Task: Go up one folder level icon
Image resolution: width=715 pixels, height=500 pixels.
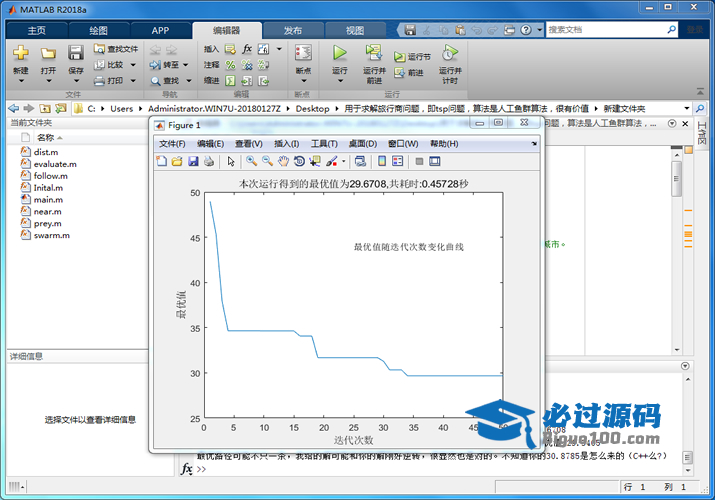Action: (45, 108)
